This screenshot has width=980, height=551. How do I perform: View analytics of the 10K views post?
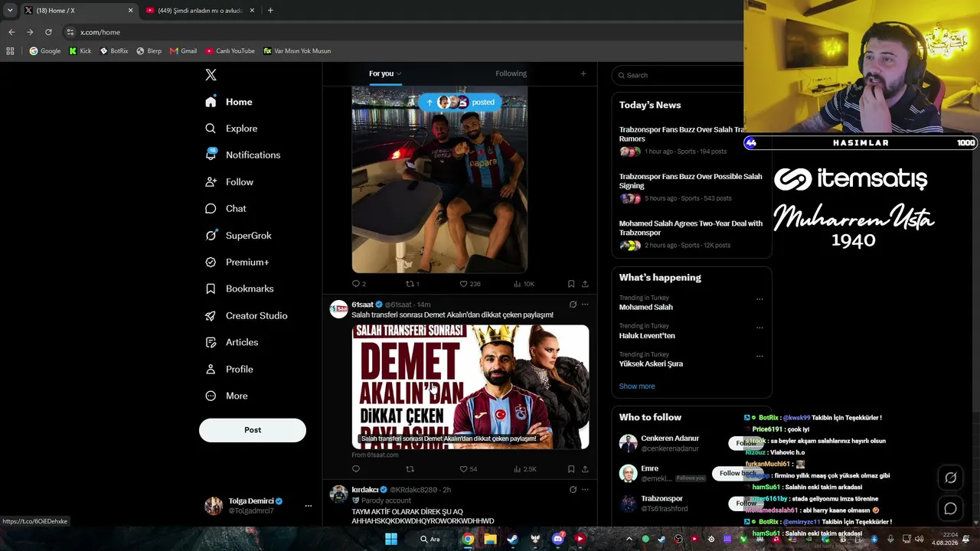(x=524, y=284)
